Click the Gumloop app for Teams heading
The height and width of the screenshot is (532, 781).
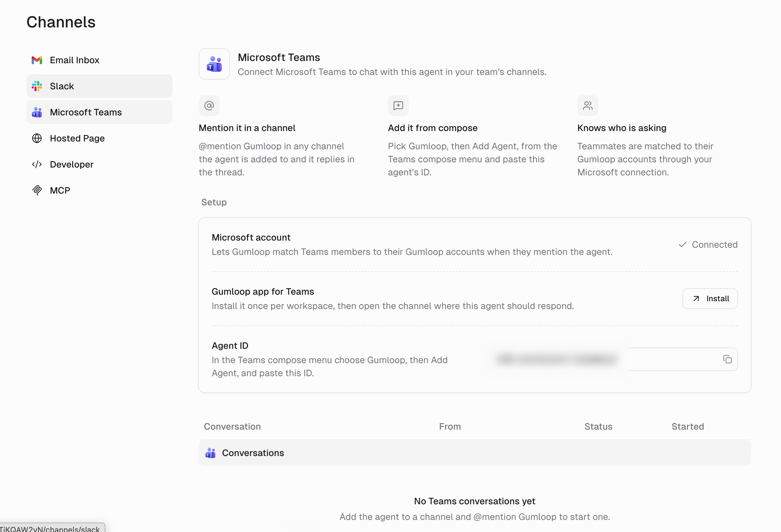[x=263, y=291]
